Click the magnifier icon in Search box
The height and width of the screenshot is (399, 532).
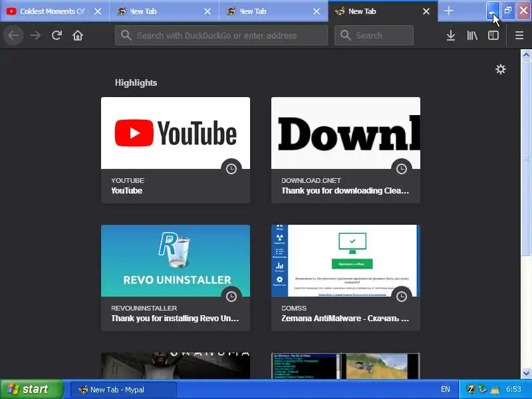[345, 35]
